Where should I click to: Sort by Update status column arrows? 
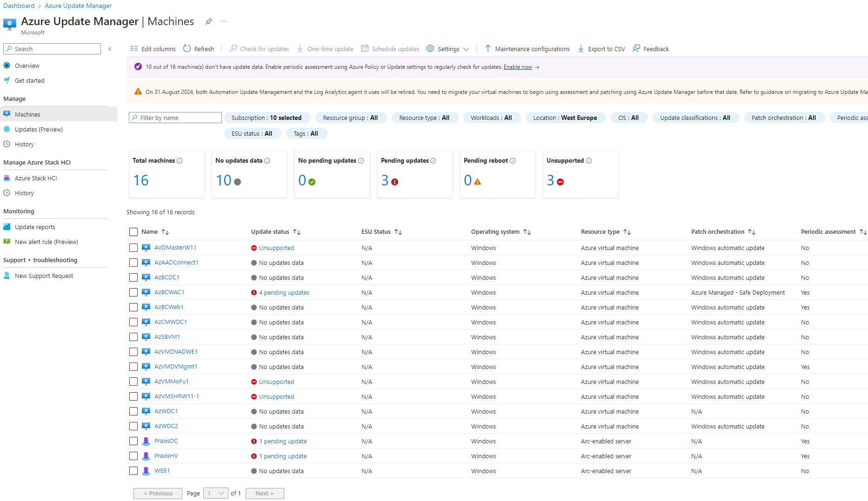(x=297, y=232)
